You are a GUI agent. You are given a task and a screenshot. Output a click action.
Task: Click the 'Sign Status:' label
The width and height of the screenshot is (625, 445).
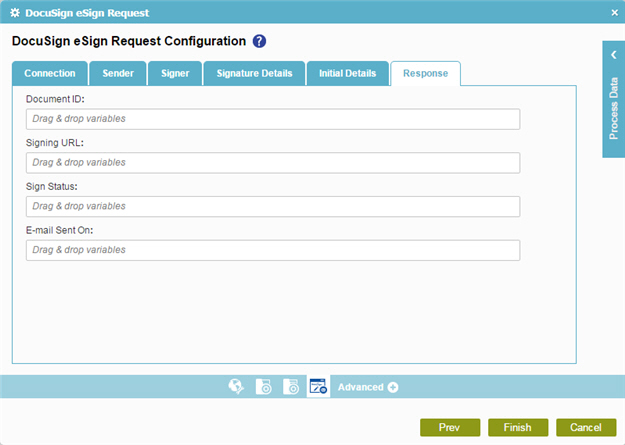[52, 187]
